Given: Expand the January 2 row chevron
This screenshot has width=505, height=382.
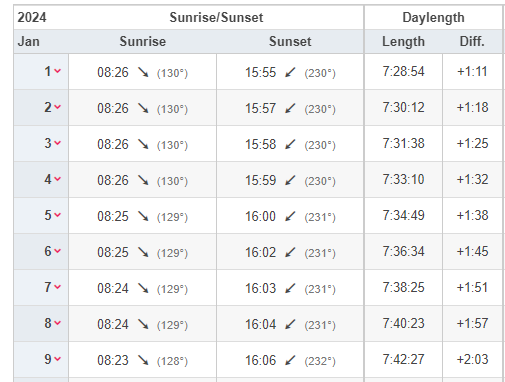Looking at the screenshot, I should (58, 107).
